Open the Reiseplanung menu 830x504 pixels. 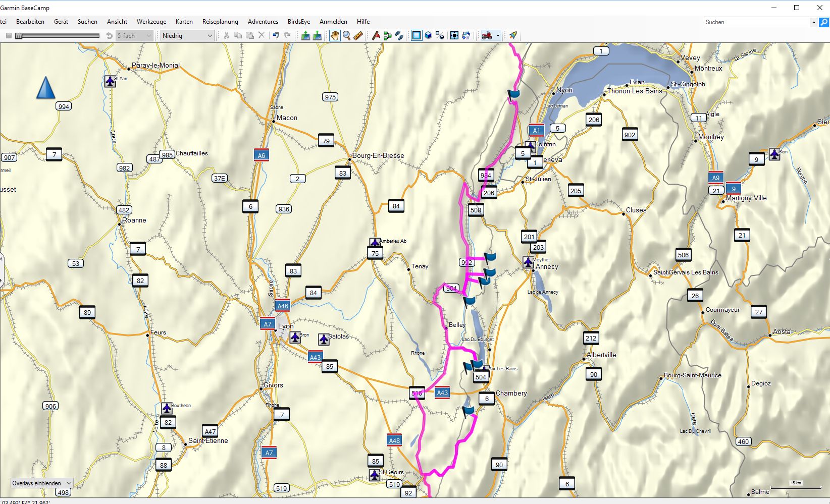(220, 22)
